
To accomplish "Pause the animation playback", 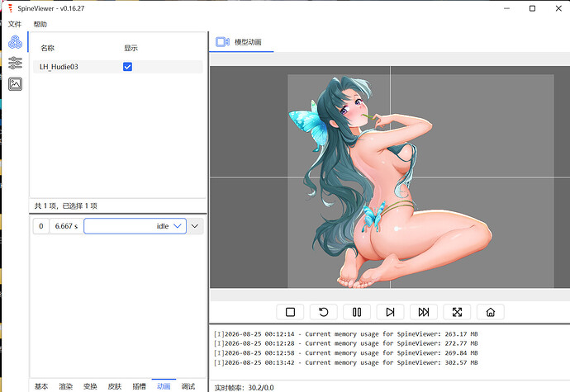I will [357, 312].
